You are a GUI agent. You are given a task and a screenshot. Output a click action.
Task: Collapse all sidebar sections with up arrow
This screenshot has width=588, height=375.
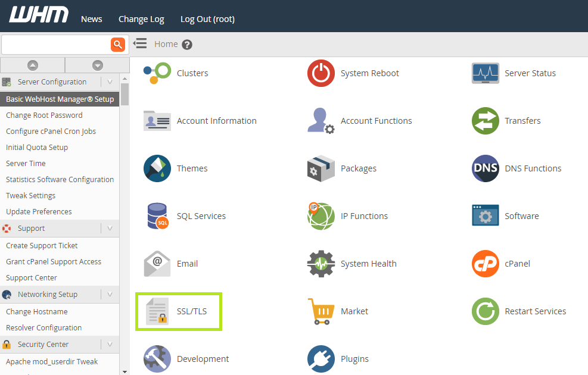pyautogui.click(x=33, y=65)
